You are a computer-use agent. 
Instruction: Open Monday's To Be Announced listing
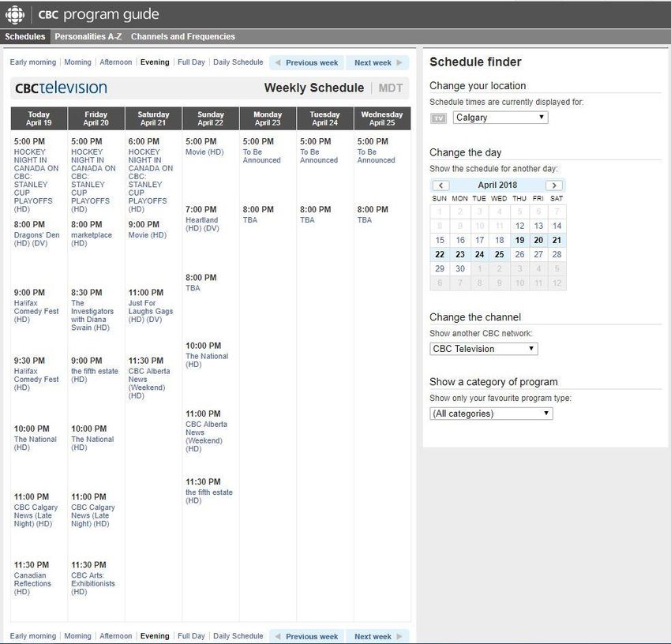(261, 156)
